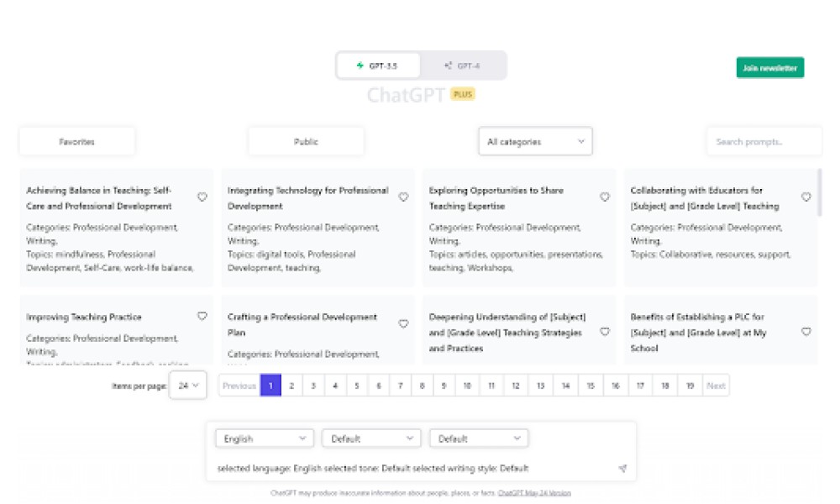Jump to page 18 in pagination

tap(664, 386)
